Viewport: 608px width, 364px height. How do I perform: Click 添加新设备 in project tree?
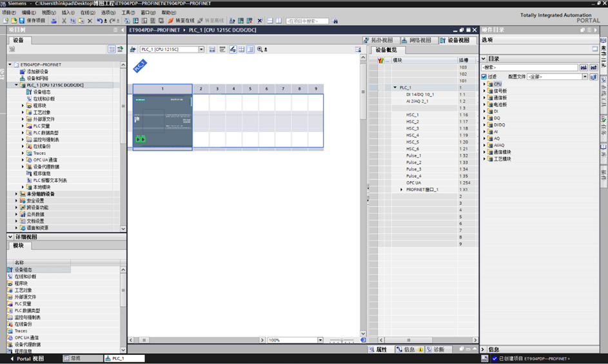pos(37,72)
